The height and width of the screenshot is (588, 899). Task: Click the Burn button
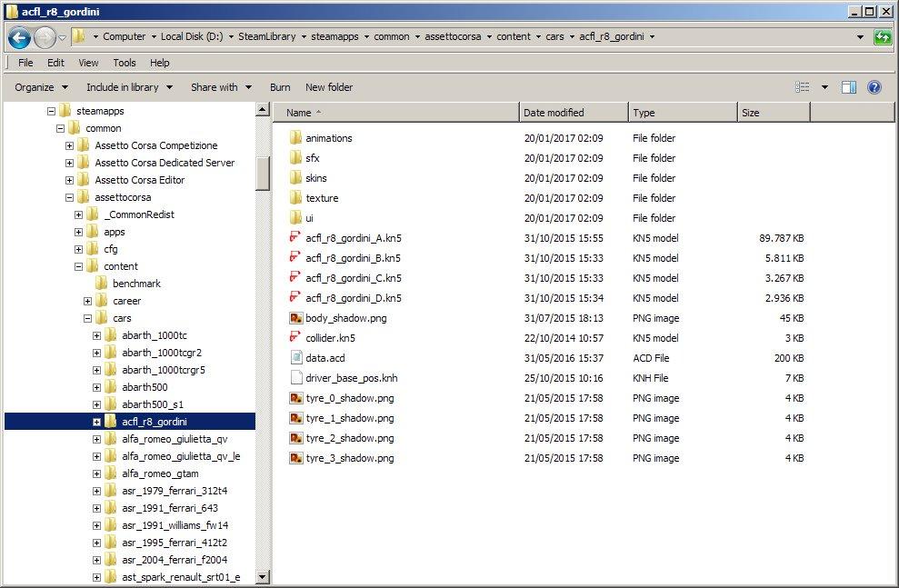tap(280, 87)
